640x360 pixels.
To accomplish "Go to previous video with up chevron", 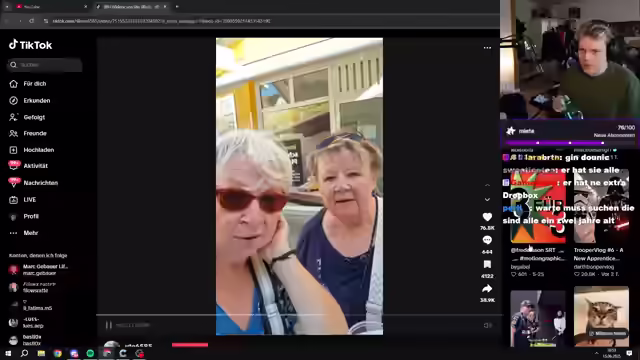I will coord(487,185).
